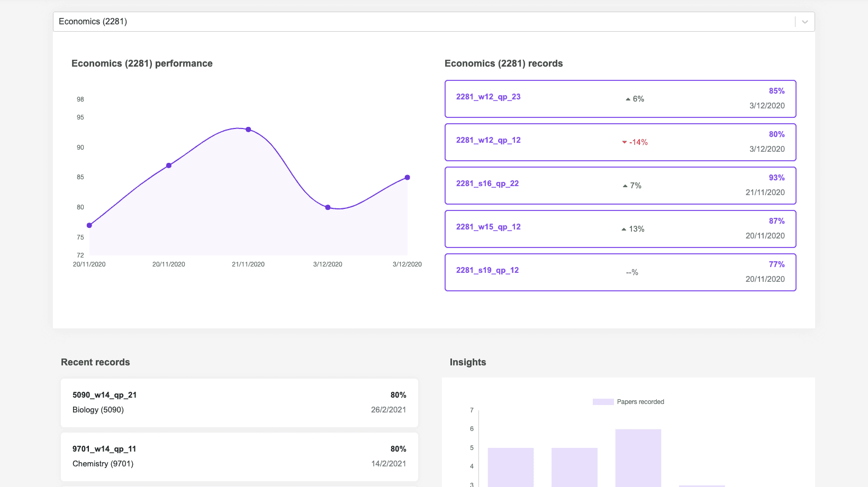Click Economics (2281) records heading
This screenshot has width=868, height=487.
[503, 63]
